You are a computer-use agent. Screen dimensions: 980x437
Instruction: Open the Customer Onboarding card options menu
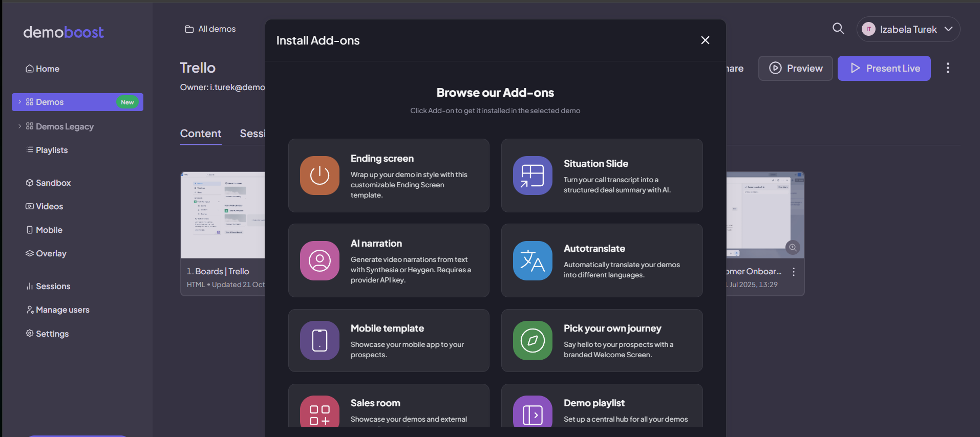pos(794,272)
